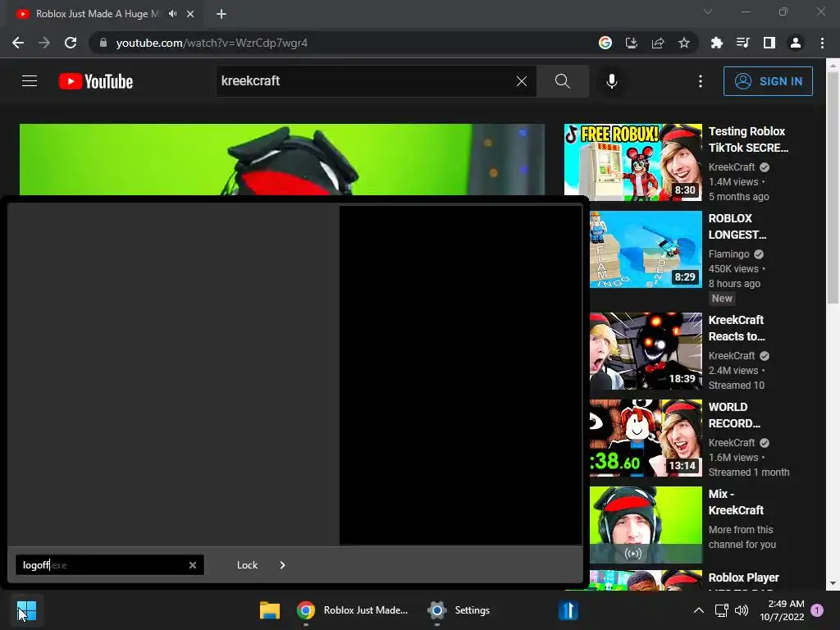The width and height of the screenshot is (840, 630).
Task: Click the Windows Start button
Action: click(26, 610)
